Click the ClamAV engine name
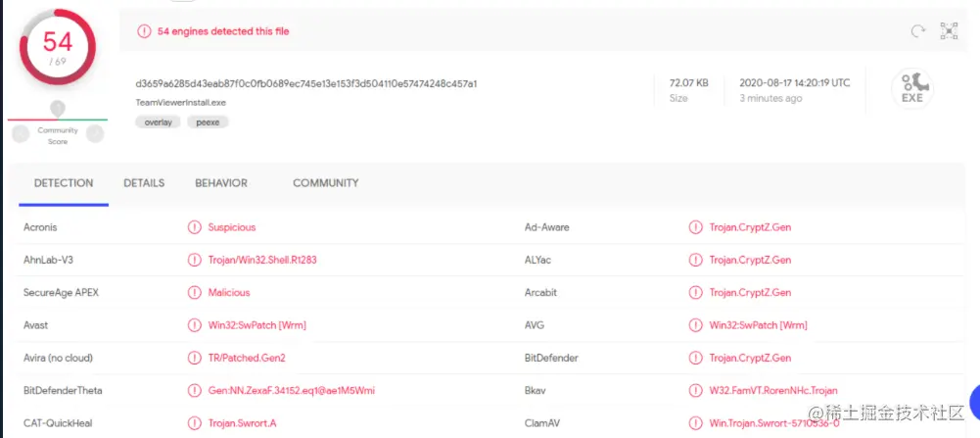This screenshot has width=980, height=438. pyautogui.click(x=542, y=423)
